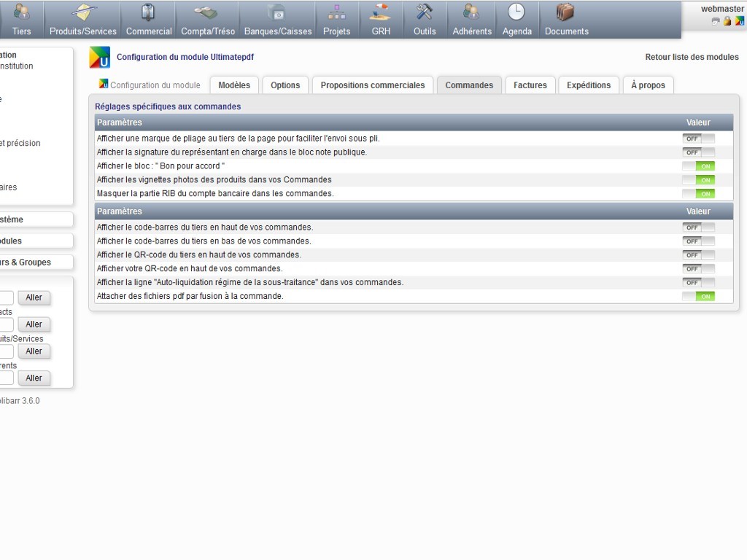This screenshot has width=747, height=560.
Task: Open the Expéditions tab
Action: point(589,85)
